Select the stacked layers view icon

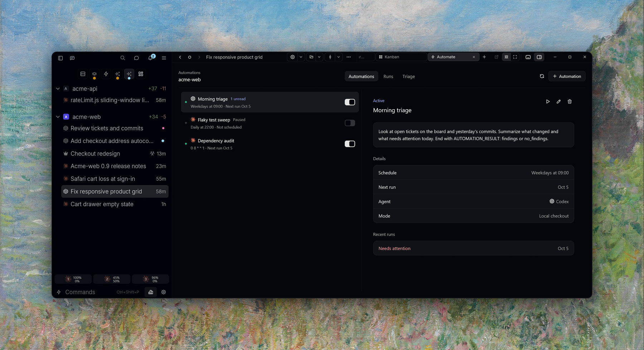point(94,74)
